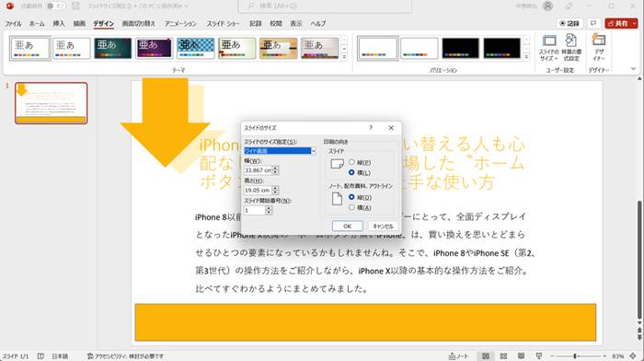Collapse the ribbon chevron
The height and width of the screenshot is (361, 644).
633,69
